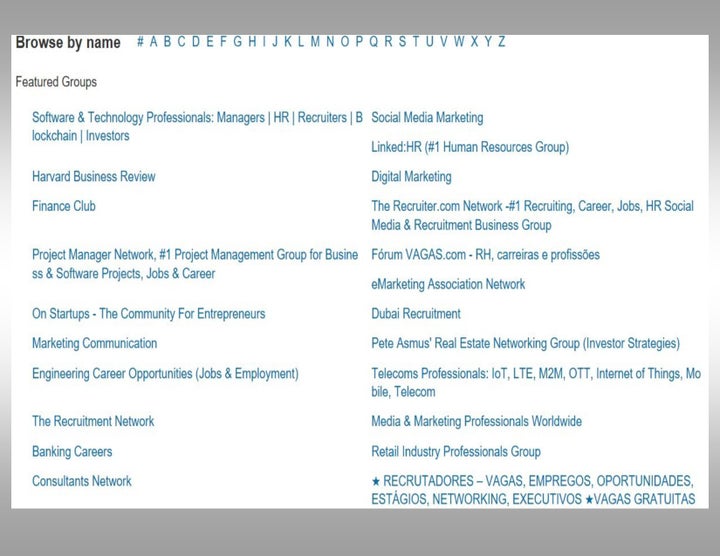Open Pete Asmus' Real Estate Networking group
This screenshot has width=720, height=556.
click(526, 343)
